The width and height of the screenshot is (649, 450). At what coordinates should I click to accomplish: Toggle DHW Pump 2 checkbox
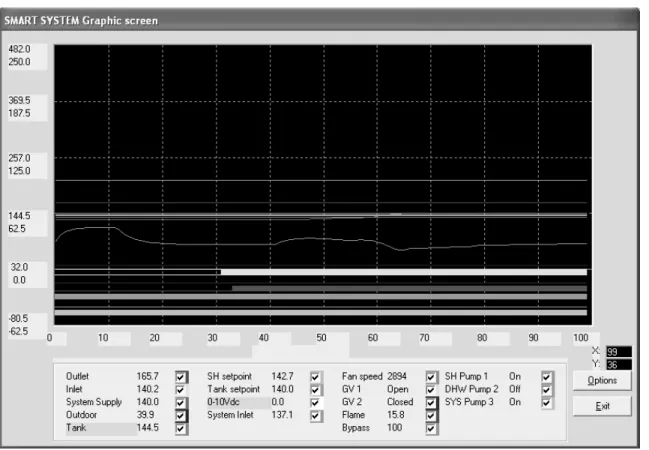[547, 390]
